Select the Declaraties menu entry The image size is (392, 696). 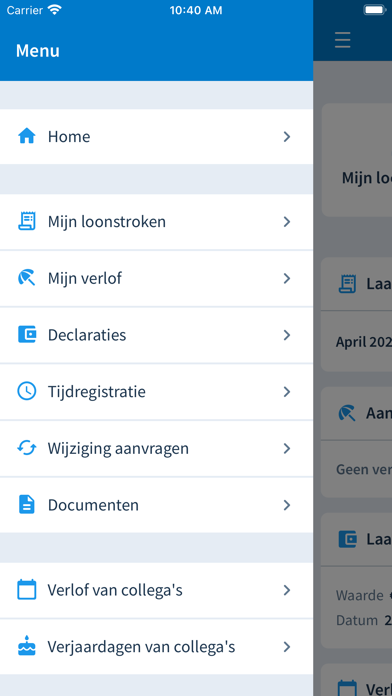click(x=156, y=335)
